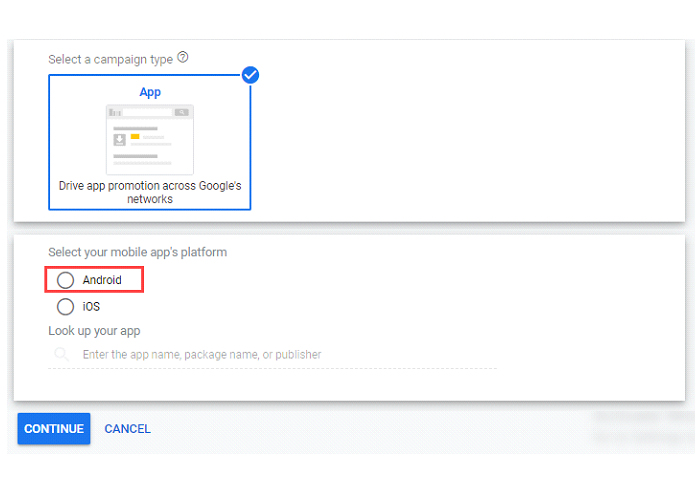Click the CONTINUE button
697x484 pixels.
(x=54, y=428)
